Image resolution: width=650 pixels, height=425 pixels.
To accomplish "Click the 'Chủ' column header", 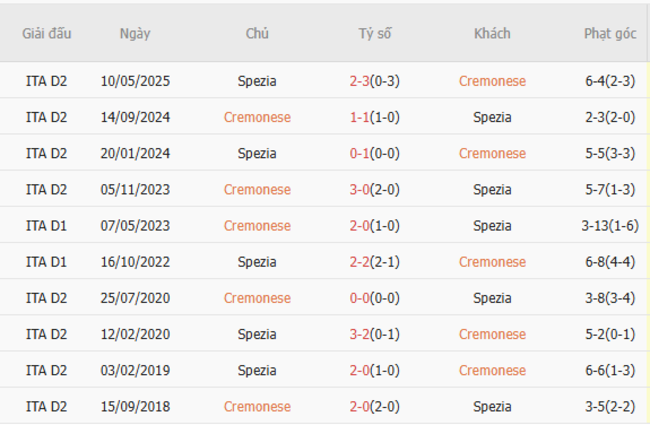I will (x=257, y=33).
